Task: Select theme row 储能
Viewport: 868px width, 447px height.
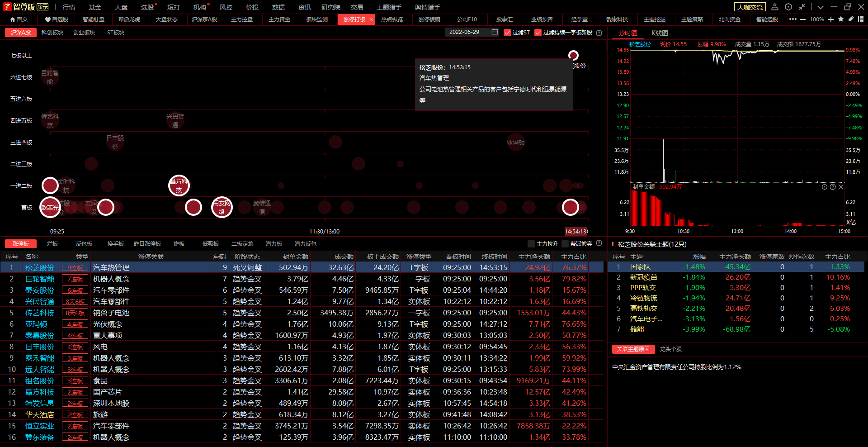Action: (x=736, y=329)
